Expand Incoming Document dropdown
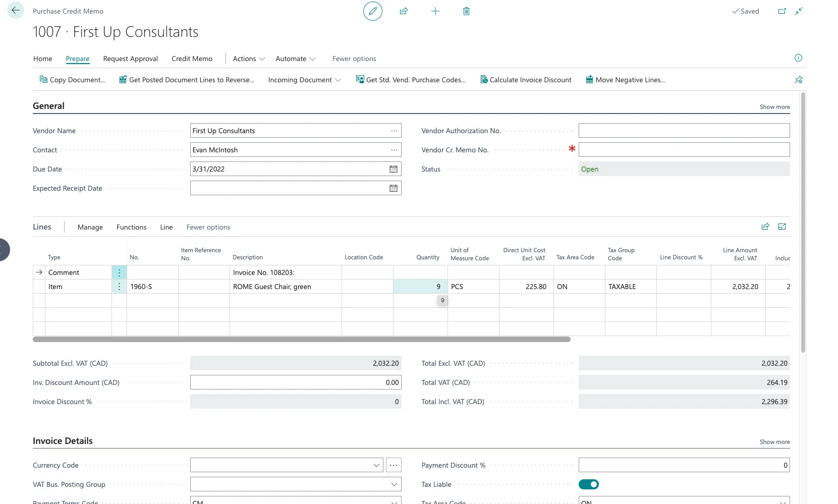838x504 pixels. tap(305, 80)
